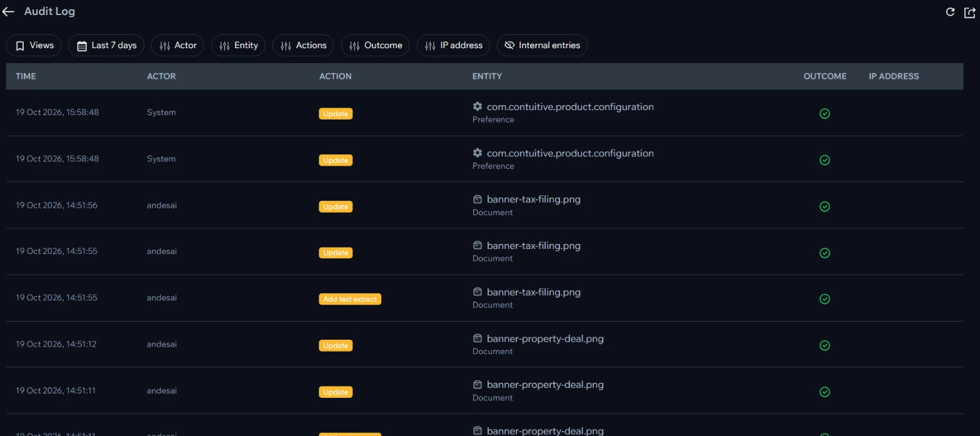
Task: Open the IP address filter
Action: [453, 46]
